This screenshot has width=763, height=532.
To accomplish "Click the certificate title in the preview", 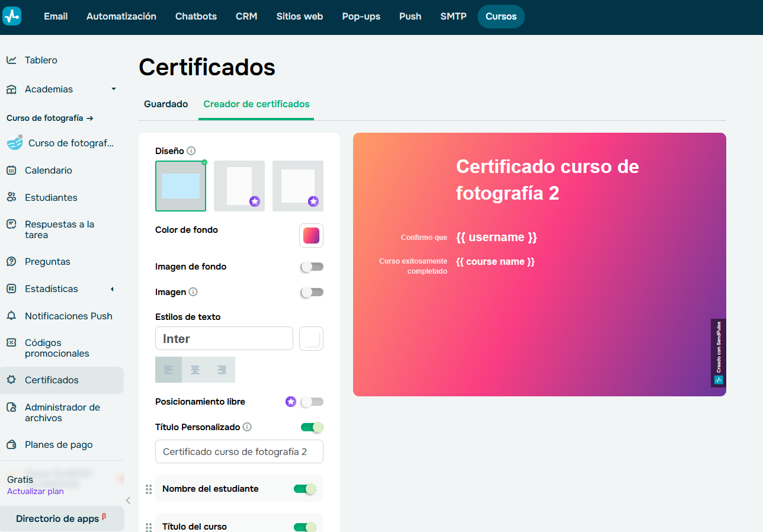I will pos(547,180).
